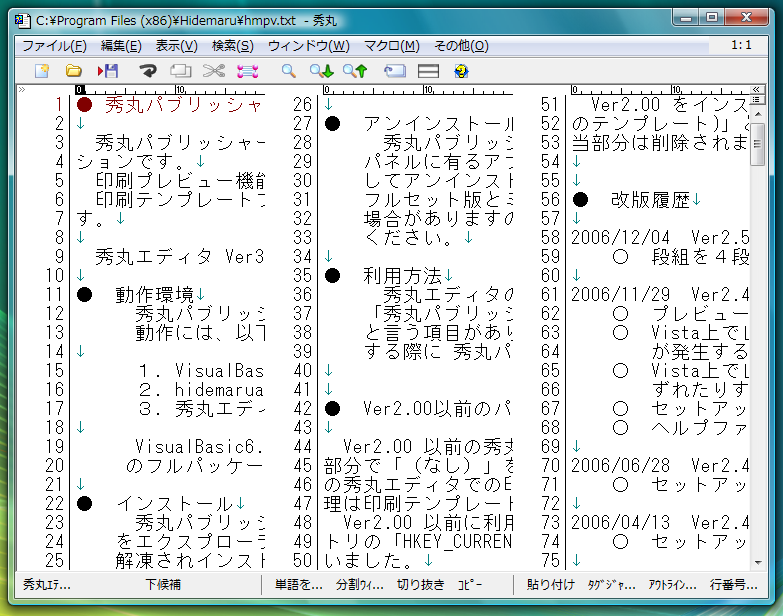The width and height of the screenshot is (783, 616).
Task: Click the yellow question mark help icon
Action: (x=461, y=71)
